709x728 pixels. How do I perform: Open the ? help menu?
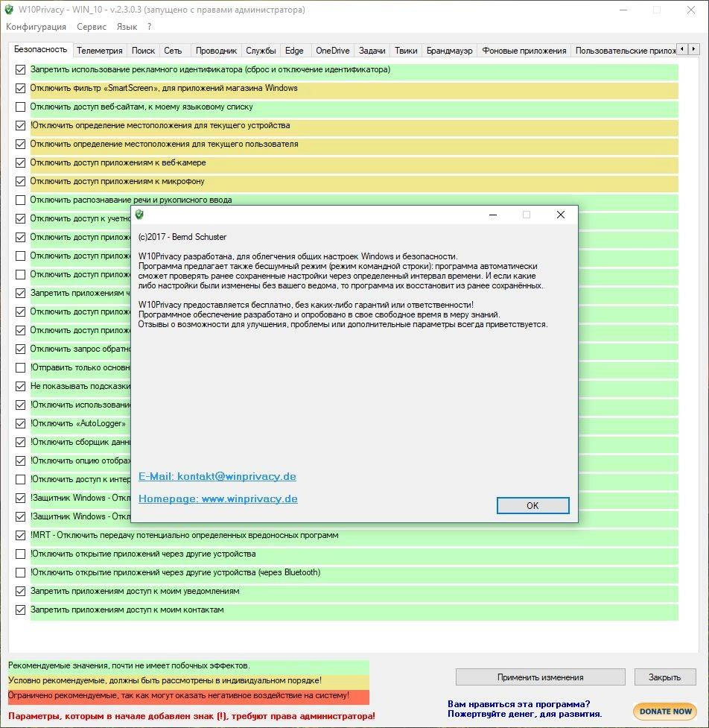149,27
